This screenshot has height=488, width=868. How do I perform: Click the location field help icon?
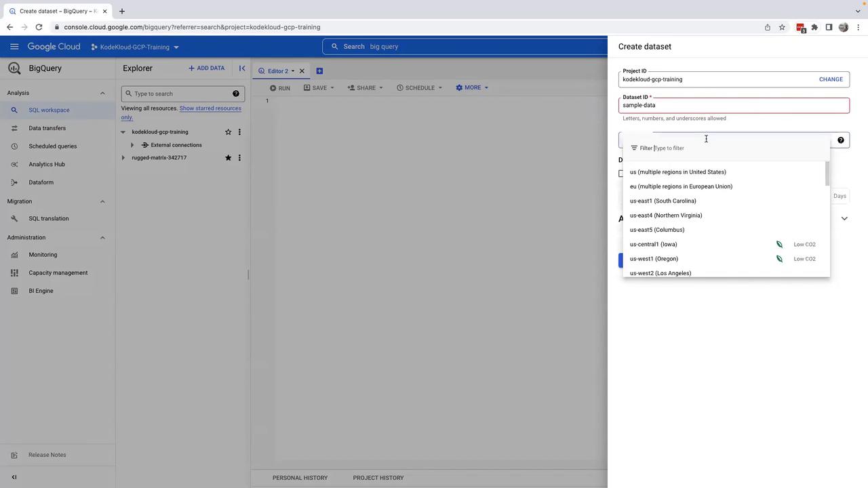pyautogui.click(x=841, y=140)
